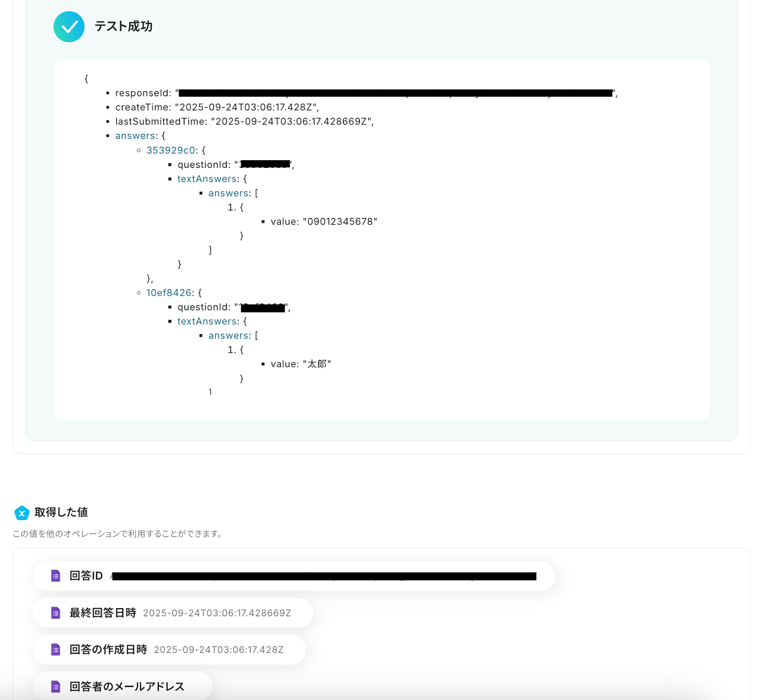Screen dimensions: 770x700
Task: Click the blue icon beside 取得した値
Action: (x=22, y=513)
